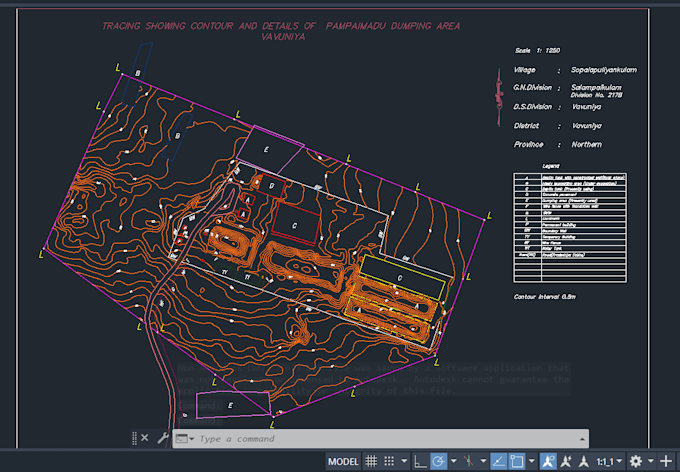This screenshot has height=472, width=680.
Task: Click the 'Northern' province text
Action: (x=586, y=144)
